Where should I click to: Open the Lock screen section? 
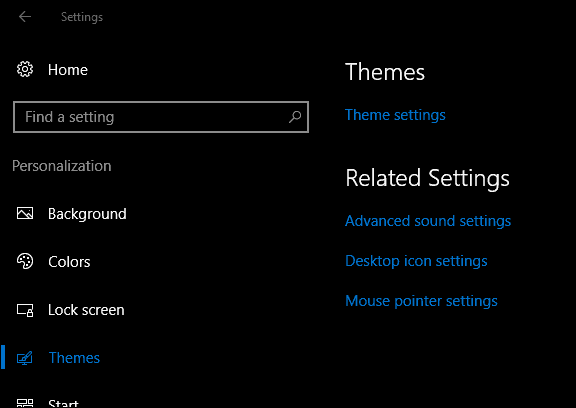86,310
